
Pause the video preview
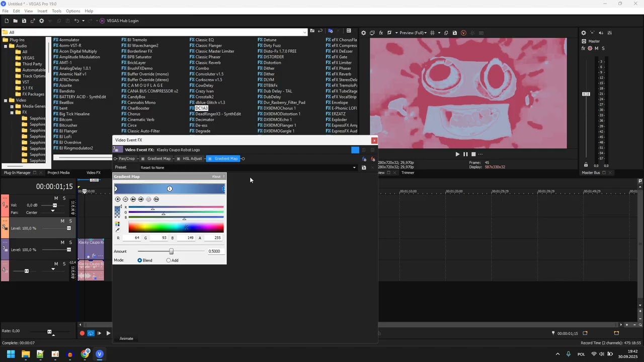[x=465, y=154]
